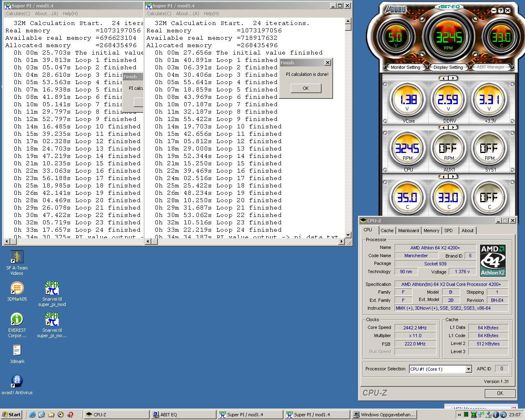Click the right arrow above the temperature gauges
The image size is (525, 420).
pyautogui.click(x=453, y=176)
